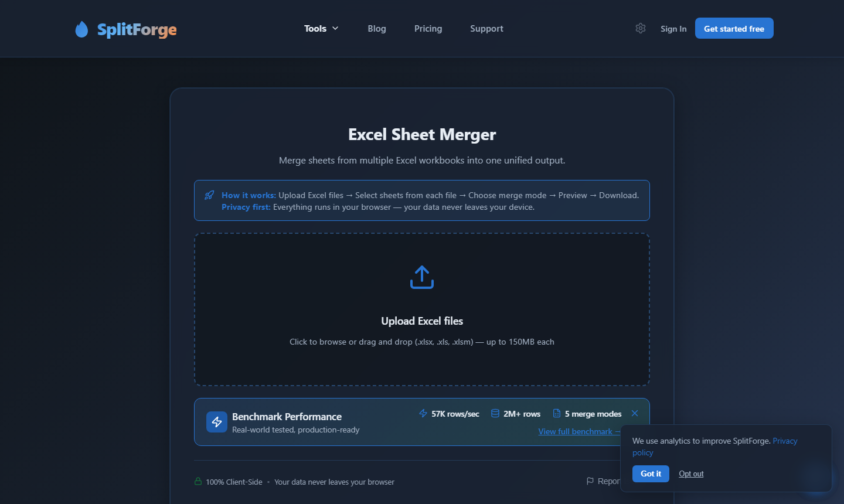Open the Pricing page
Image resolution: width=844 pixels, height=504 pixels.
click(428, 28)
